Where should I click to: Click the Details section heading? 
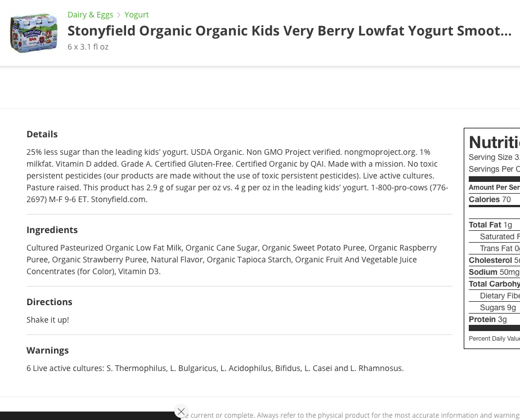click(42, 134)
